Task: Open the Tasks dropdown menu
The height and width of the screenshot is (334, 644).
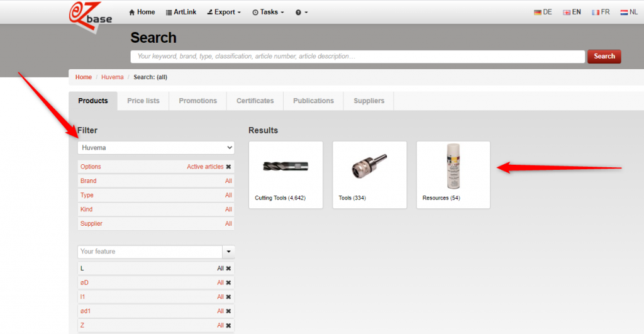Action: point(268,12)
